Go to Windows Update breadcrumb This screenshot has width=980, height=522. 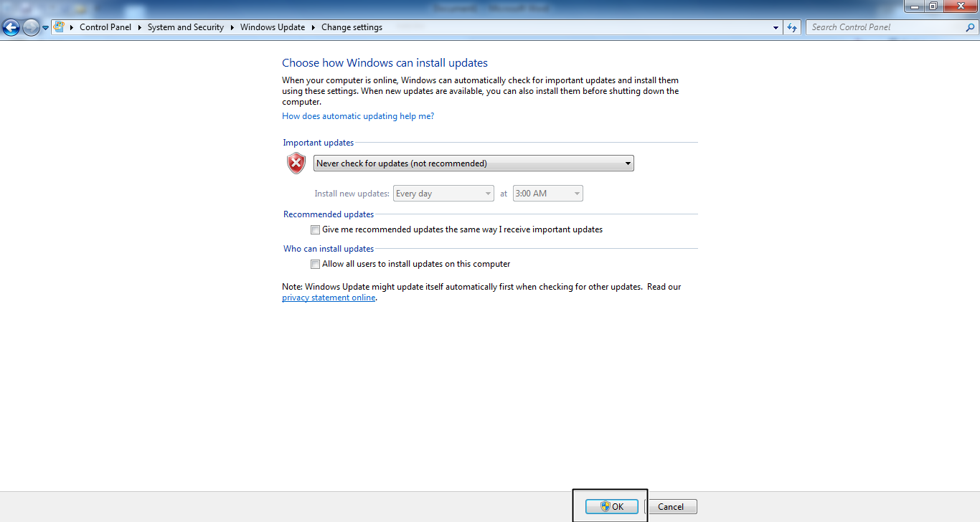click(273, 27)
